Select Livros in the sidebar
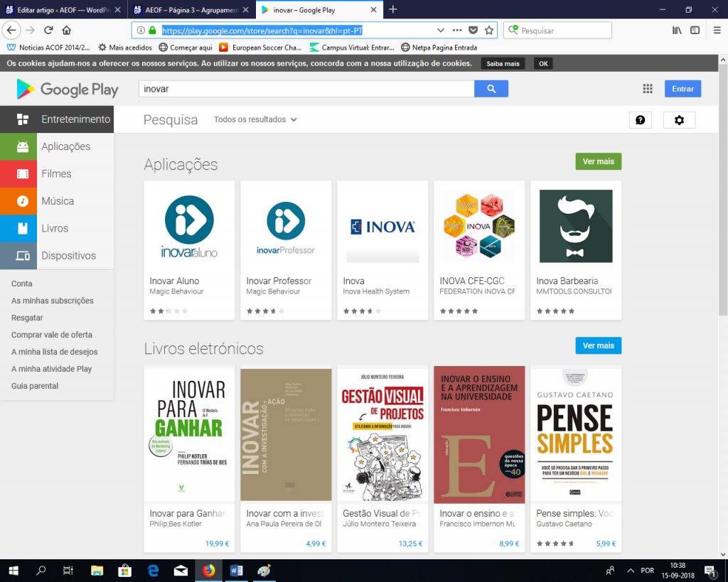 [57, 228]
